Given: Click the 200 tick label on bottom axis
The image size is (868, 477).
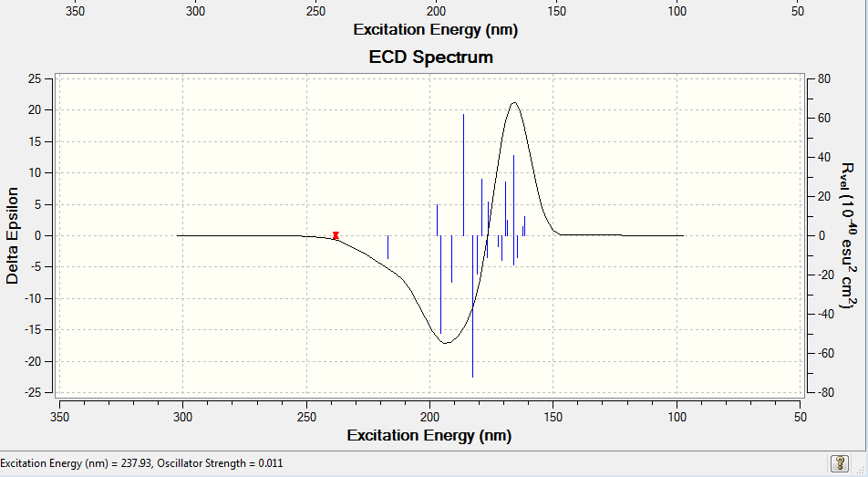Looking at the screenshot, I should 430,417.
